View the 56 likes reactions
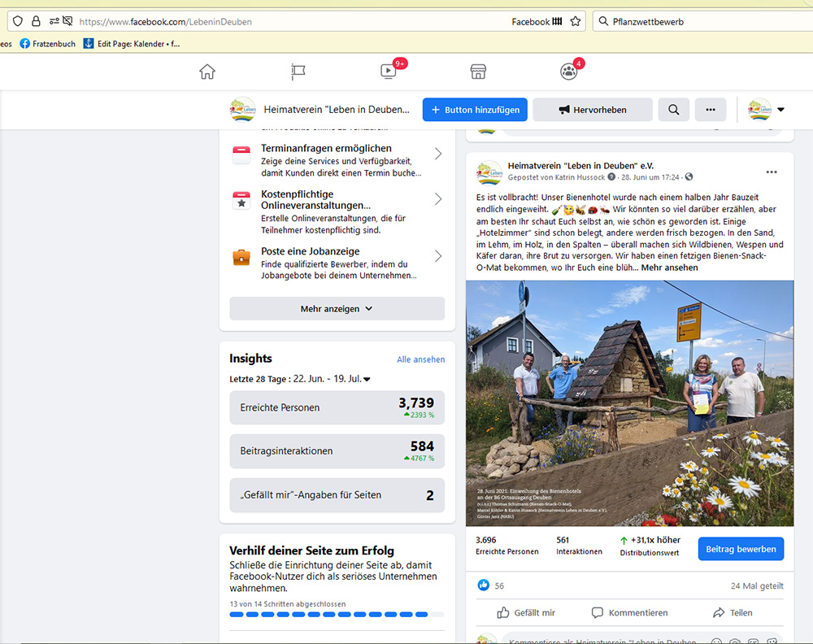 coord(490,585)
